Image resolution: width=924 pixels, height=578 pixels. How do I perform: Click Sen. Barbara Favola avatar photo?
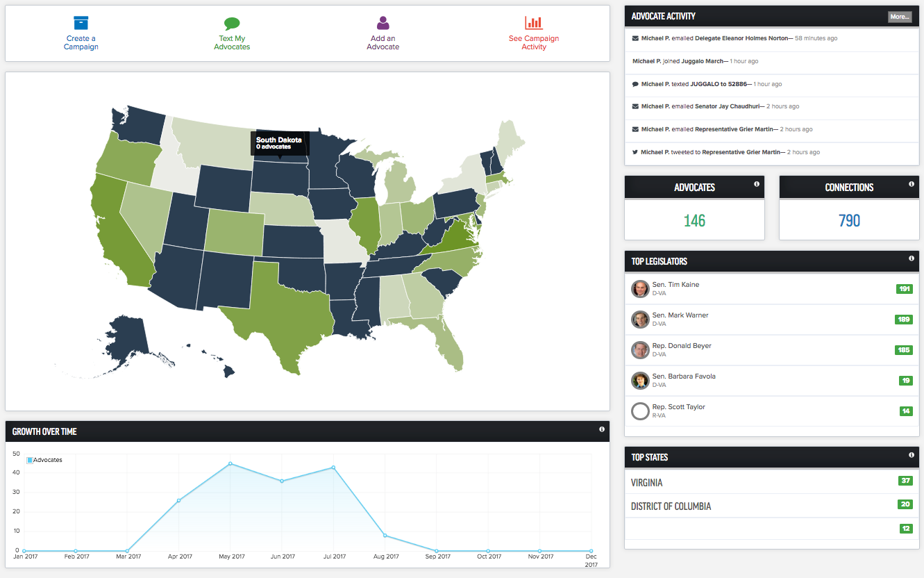640,381
